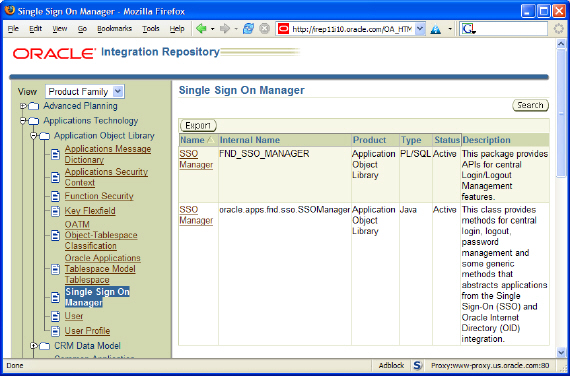570x376 pixels.
Task: Select the highlighted Single Sign On Manager item
Action: (97, 297)
